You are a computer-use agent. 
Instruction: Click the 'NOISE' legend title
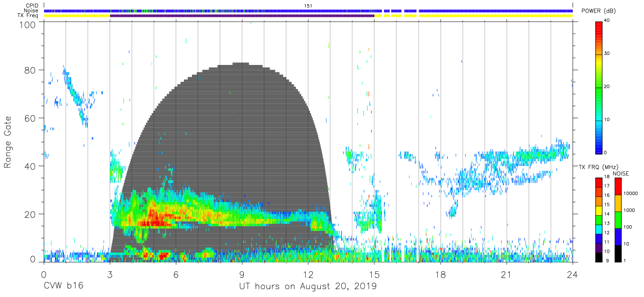pos(620,173)
